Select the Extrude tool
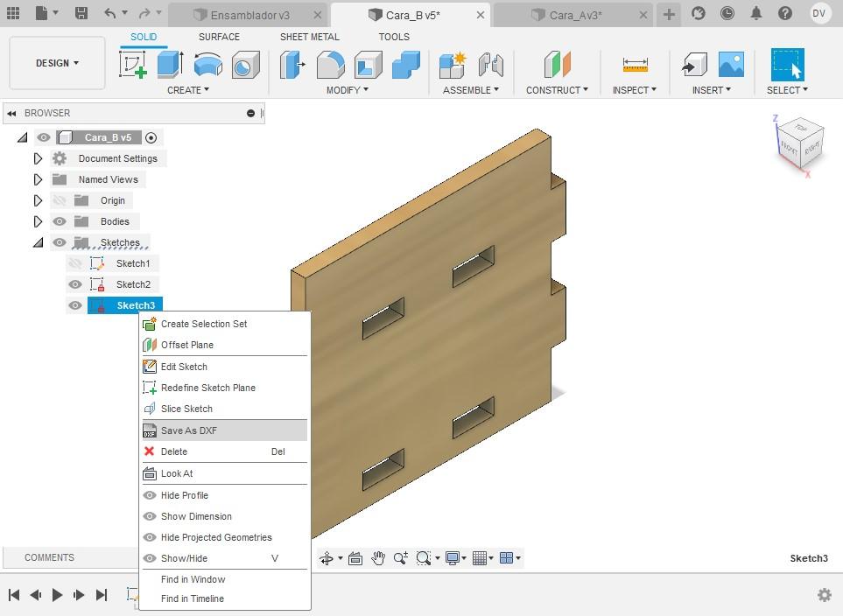Viewport: 843px width, 616px height. (x=171, y=65)
